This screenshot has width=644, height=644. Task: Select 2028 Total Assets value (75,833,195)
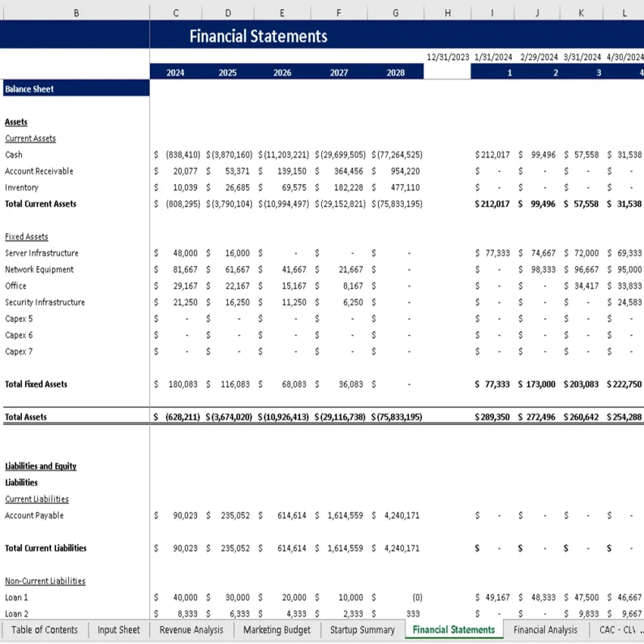point(395,417)
